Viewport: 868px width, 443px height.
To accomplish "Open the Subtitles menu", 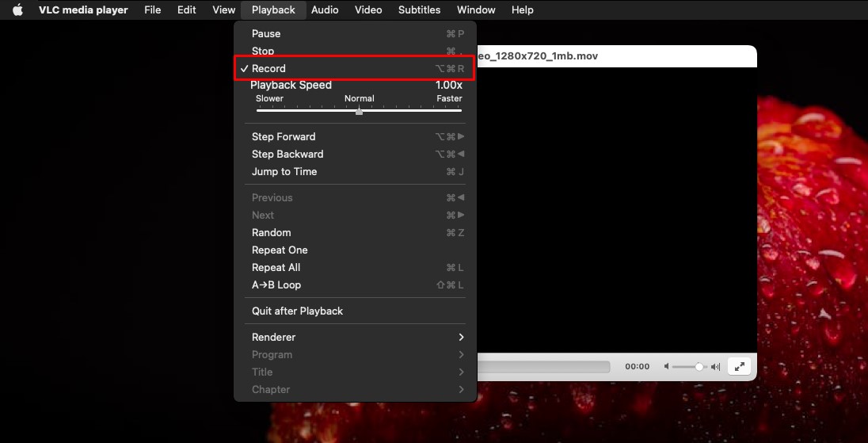I will pyautogui.click(x=419, y=10).
